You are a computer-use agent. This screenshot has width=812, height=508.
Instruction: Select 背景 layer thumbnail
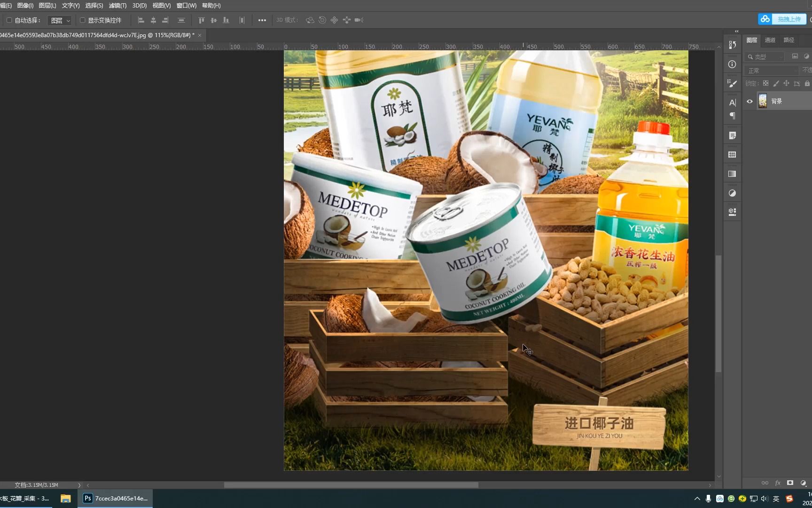[x=763, y=101]
